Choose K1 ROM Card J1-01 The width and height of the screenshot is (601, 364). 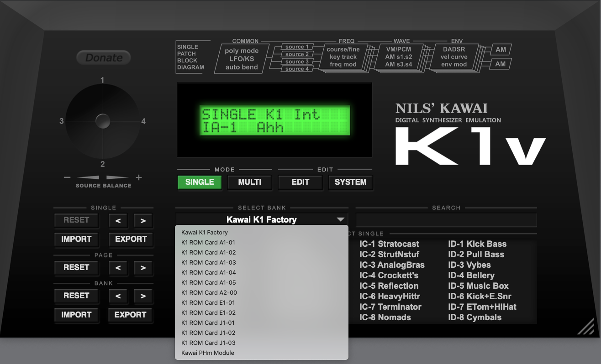[x=262, y=323]
